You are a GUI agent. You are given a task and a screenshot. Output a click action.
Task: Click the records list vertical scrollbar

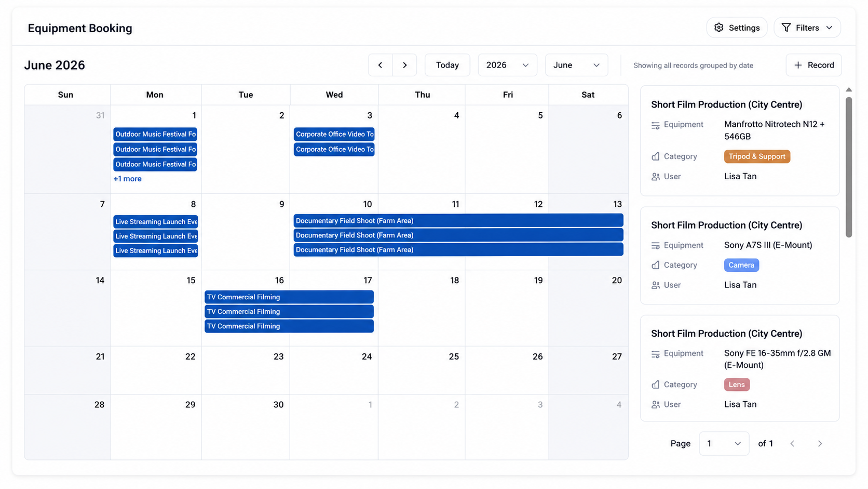pos(849,166)
